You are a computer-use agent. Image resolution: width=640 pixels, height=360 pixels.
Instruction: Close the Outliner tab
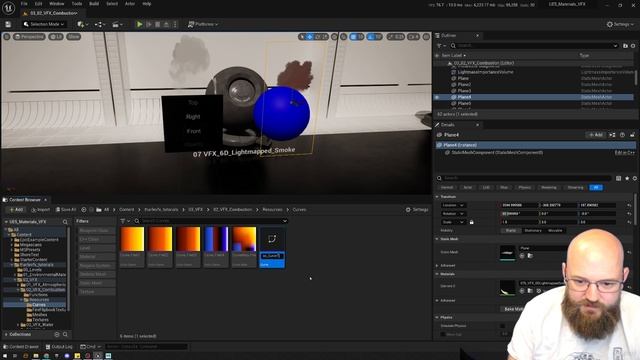pyautogui.click(x=478, y=36)
